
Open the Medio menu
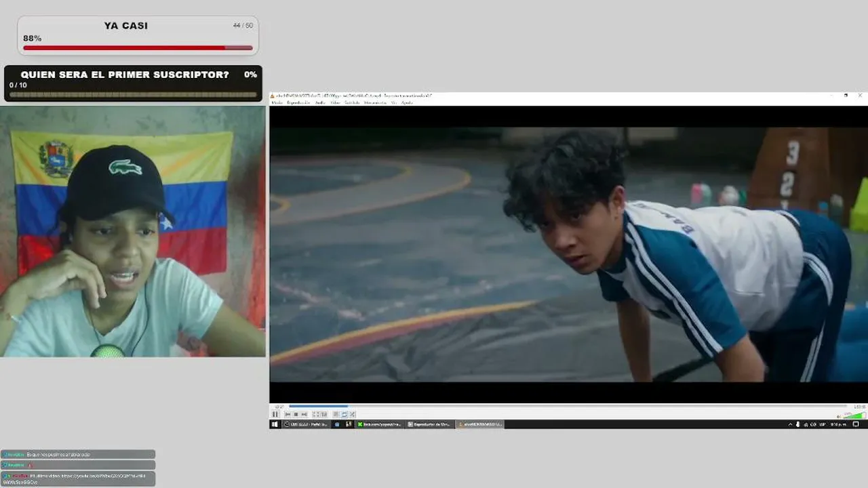tap(277, 102)
